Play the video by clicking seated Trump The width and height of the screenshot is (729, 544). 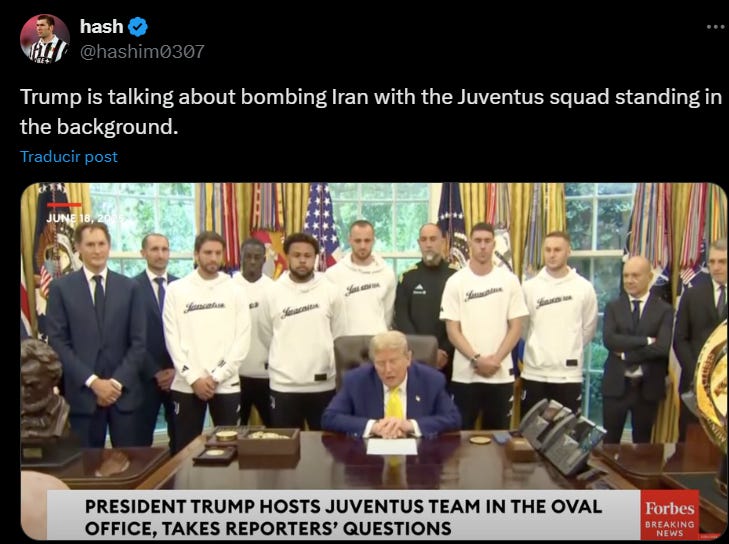point(391,386)
